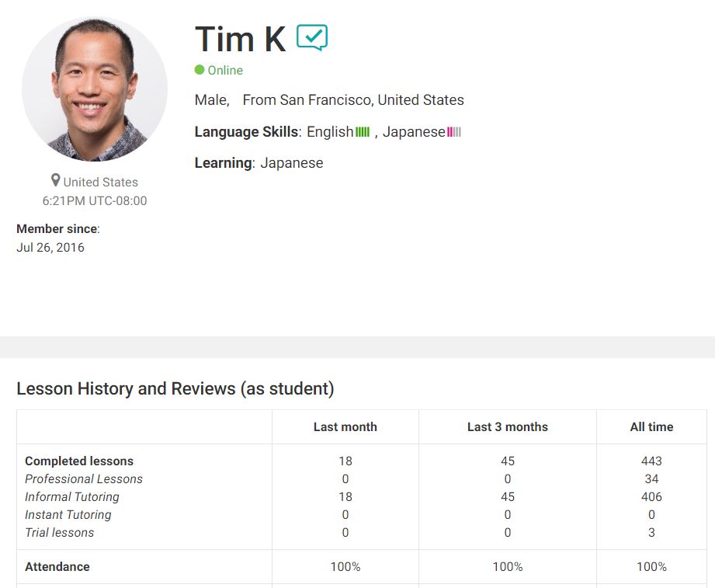Click the Instant Tutoring row label
715x588 pixels.
(68, 514)
